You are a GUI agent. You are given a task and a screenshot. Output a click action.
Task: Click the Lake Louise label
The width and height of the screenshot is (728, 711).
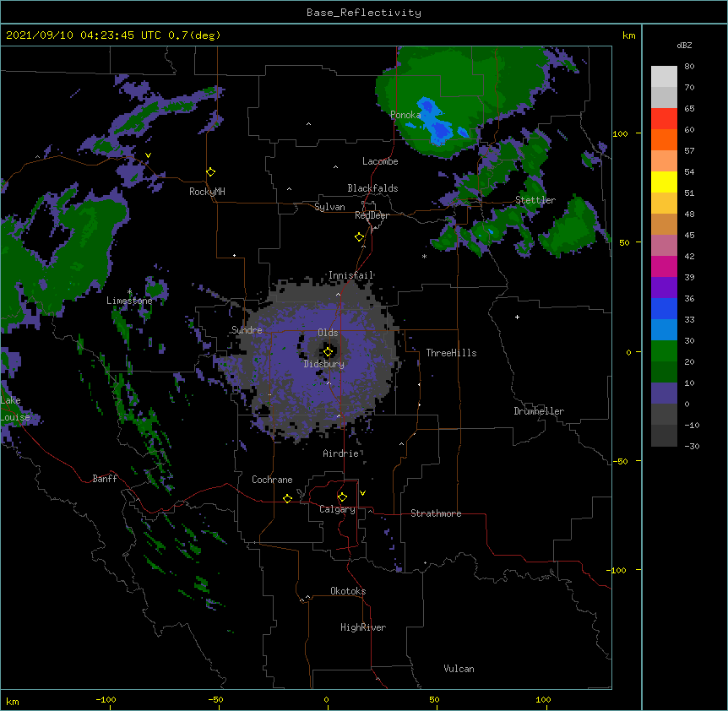tap(15, 409)
